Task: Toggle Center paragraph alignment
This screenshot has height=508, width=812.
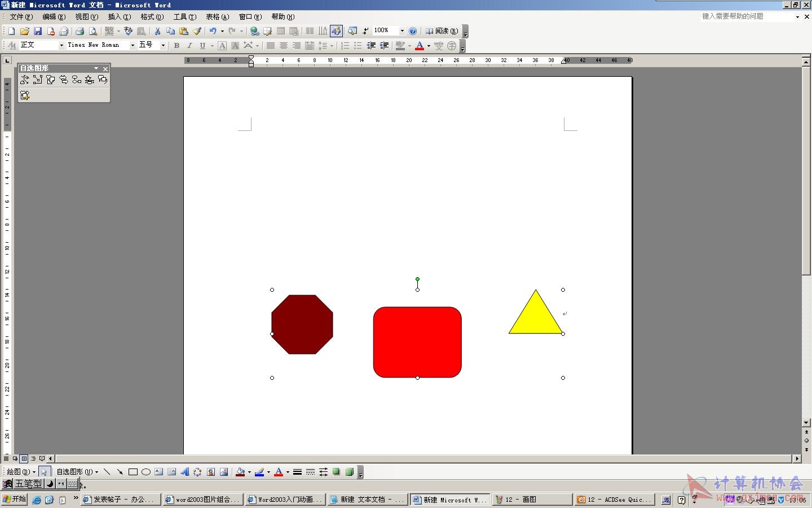Action: coord(284,45)
